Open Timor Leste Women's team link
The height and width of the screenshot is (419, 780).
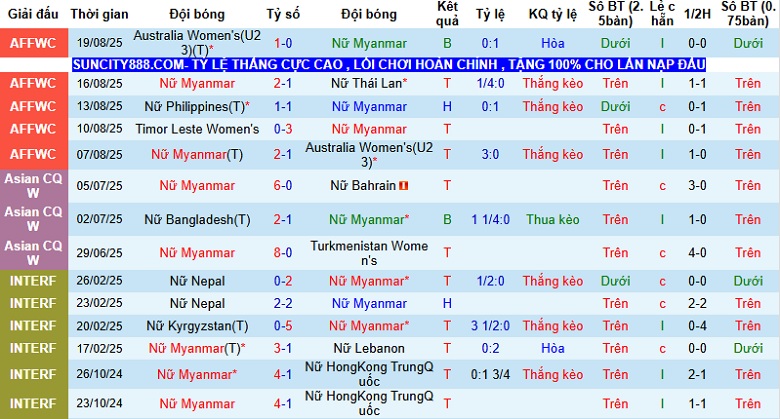click(x=197, y=129)
